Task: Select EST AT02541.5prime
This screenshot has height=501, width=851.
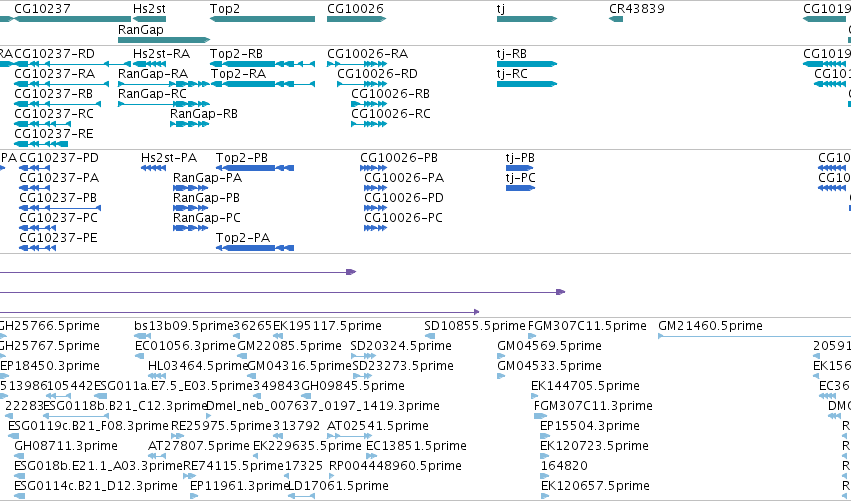Action: (378, 427)
